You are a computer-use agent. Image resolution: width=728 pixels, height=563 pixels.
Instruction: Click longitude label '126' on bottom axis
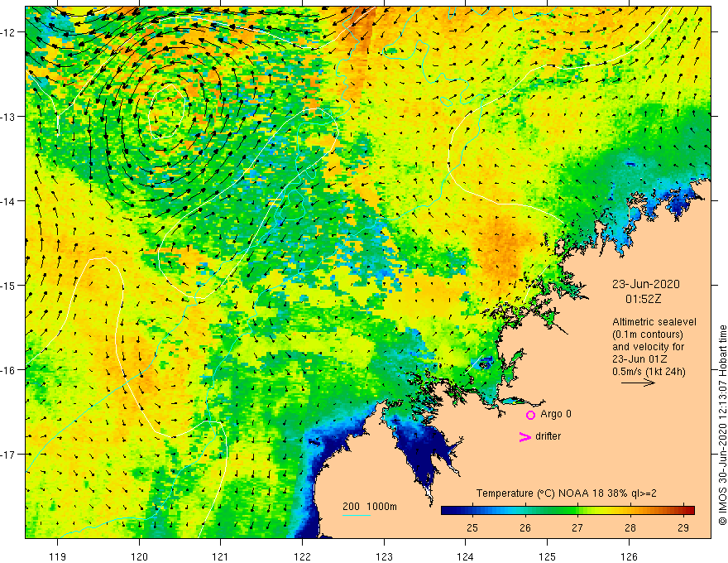(x=629, y=556)
